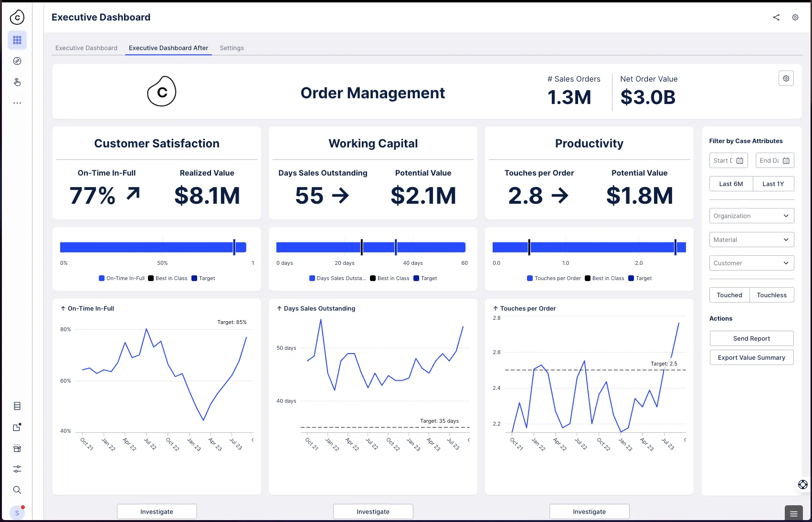
Task: Open the apps grid icon in sidebar
Action: (17, 40)
